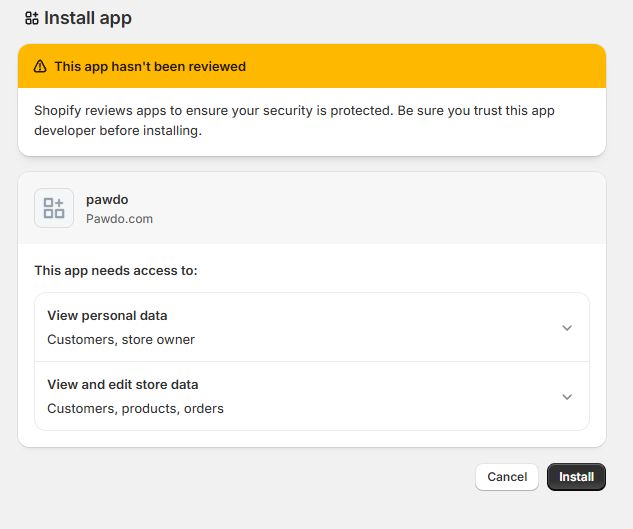Select the Pawdo.com developer text
633x529 pixels.
[119, 219]
